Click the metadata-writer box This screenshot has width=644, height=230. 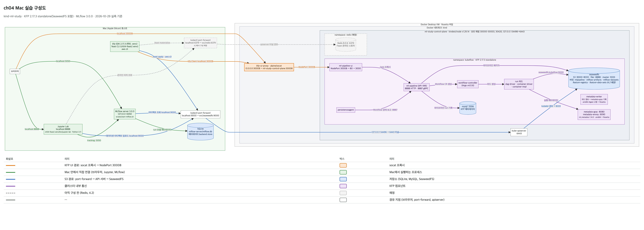[x=594, y=99]
